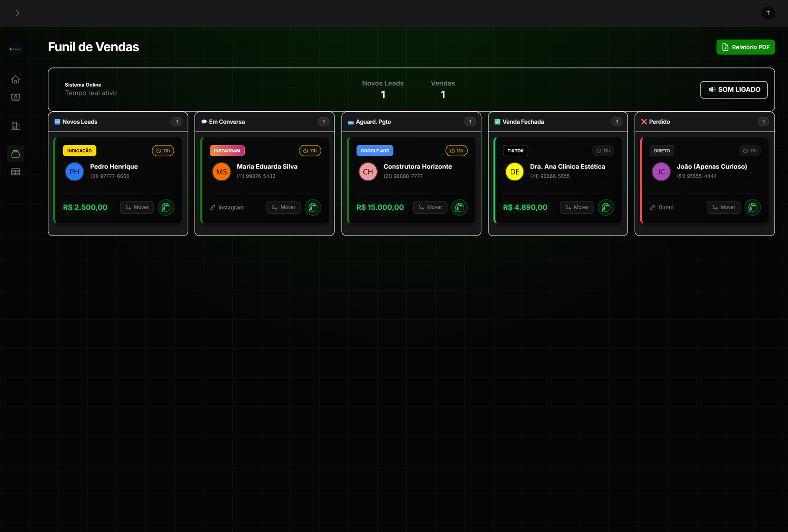This screenshot has height=532, width=788.
Task: Open the Home icon in the sidebar
Action: (x=15, y=79)
